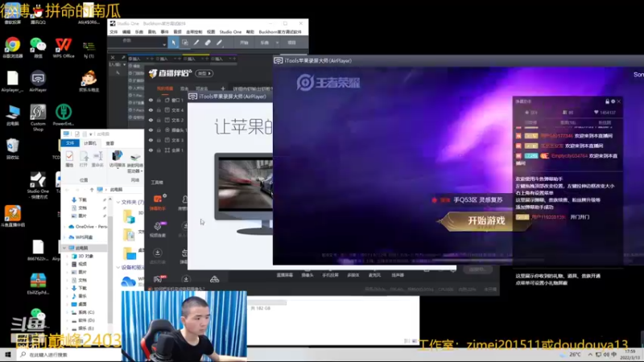The image size is (644, 362).
Task: Open the WPS Office desktop icon
Action: pyautogui.click(x=64, y=47)
